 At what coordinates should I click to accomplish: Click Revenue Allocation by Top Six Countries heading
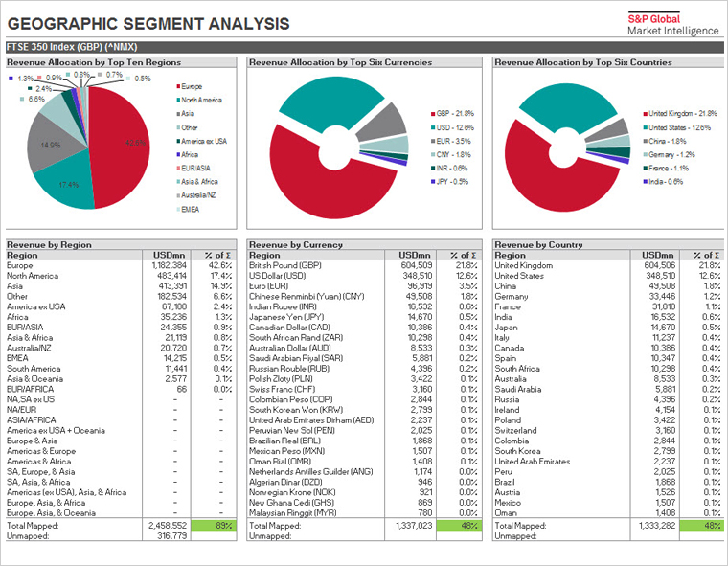(x=583, y=62)
